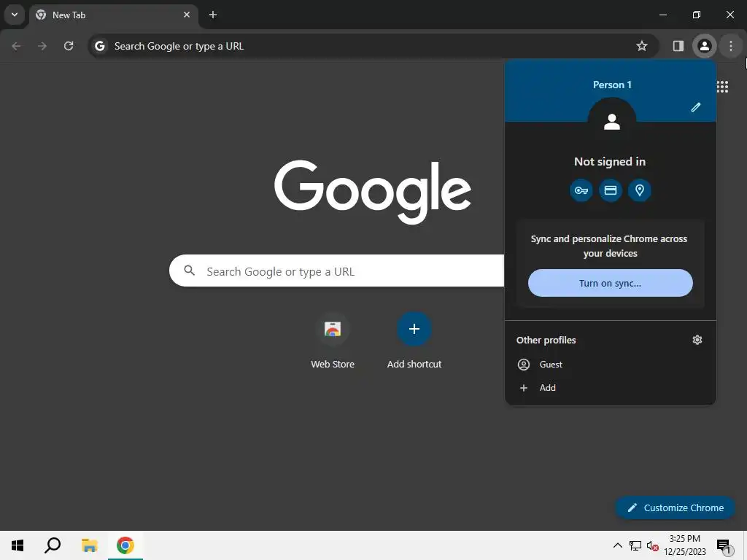Close the New Tab tab
The width and height of the screenshot is (747, 560).
187,15
